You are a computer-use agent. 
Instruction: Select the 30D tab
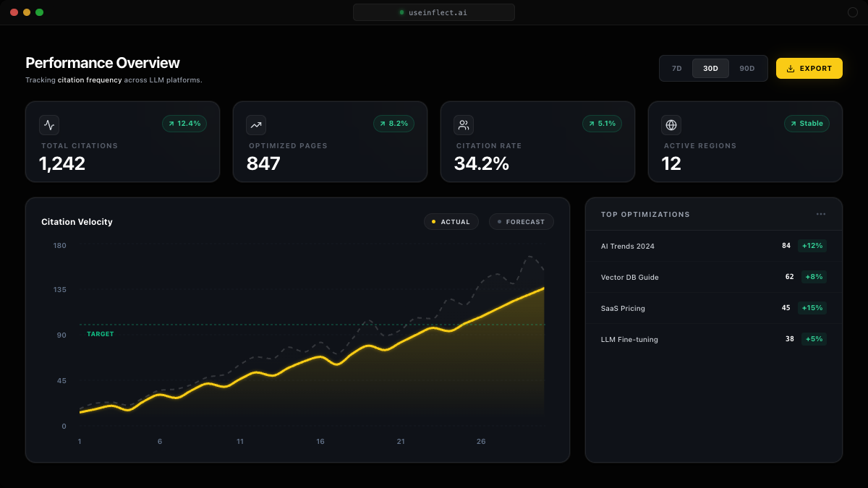710,68
